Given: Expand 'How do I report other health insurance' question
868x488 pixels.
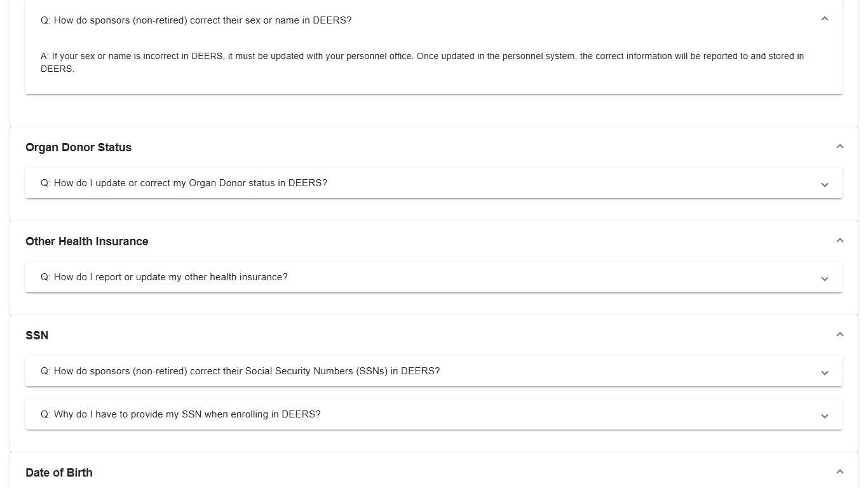Looking at the screenshot, I should (165, 277).
